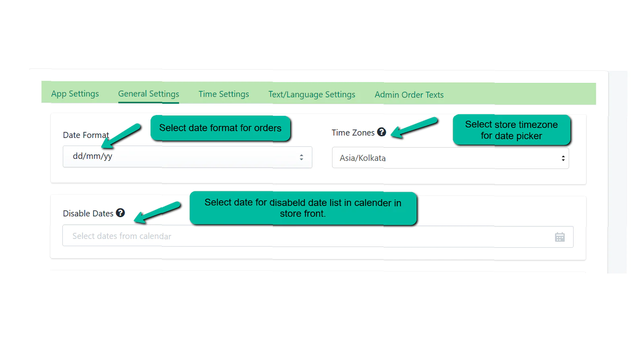Click the Time Zones help question-mark icon
Image resolution: width=644 pixels, height=362 pixels.
(x=382, y=132)
